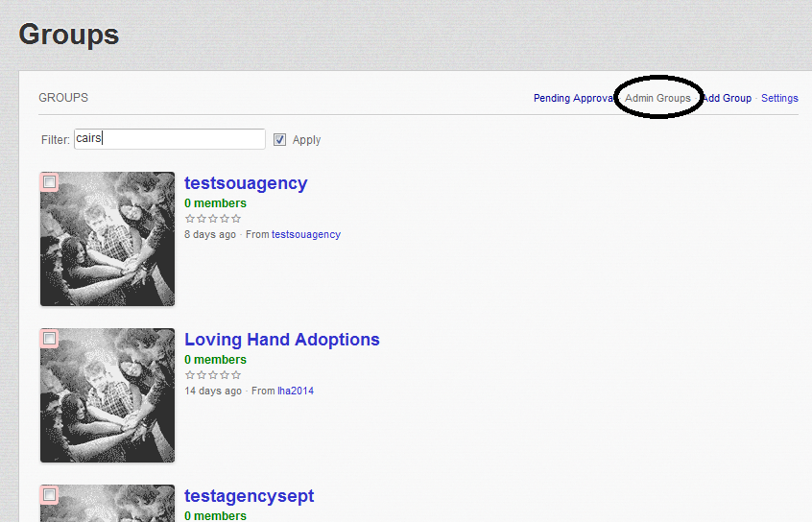Select the testsouagency group checkbox

(x=49, y=181)
